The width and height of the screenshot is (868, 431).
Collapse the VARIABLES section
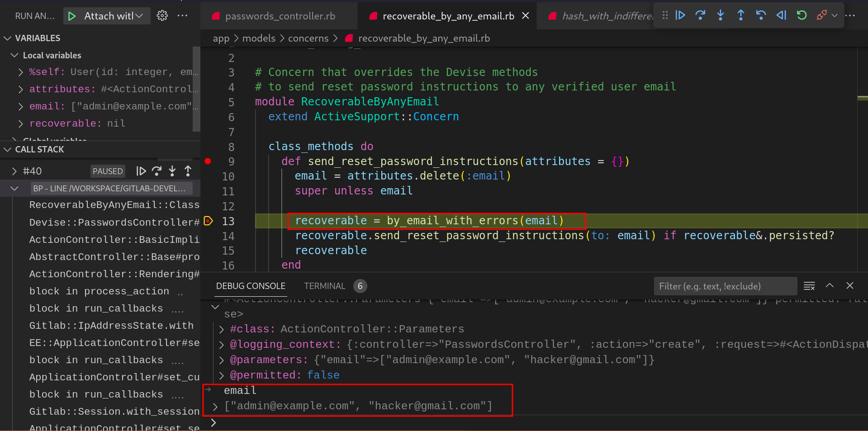click(x=8, y=38)
